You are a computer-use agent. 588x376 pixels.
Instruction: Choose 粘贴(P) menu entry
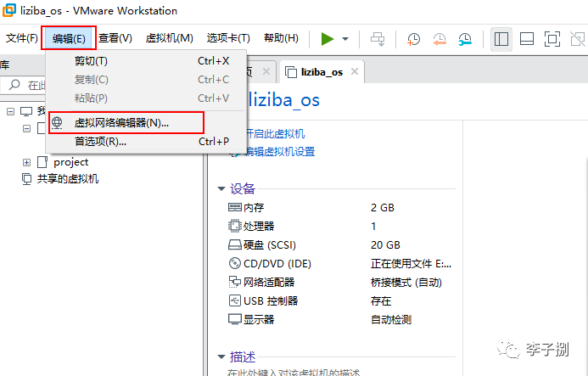[146, 98]
